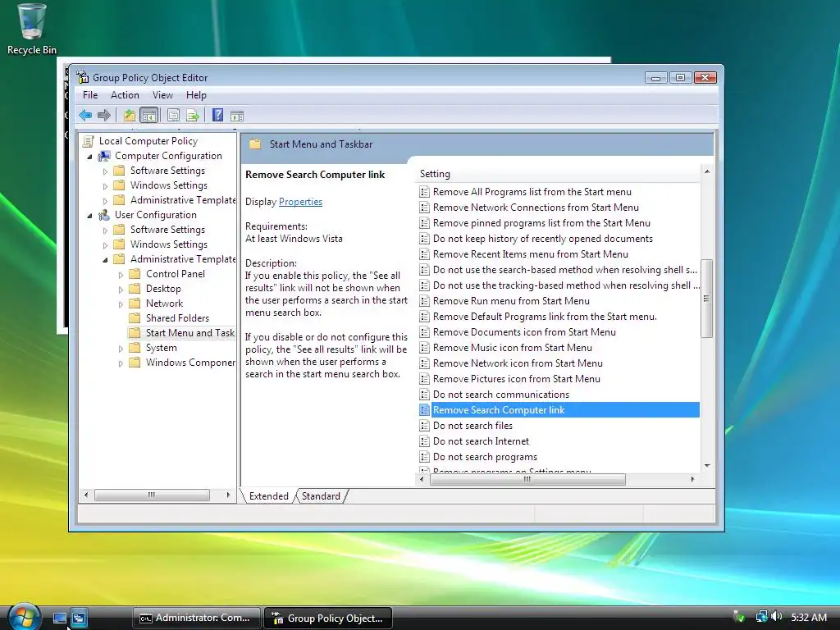Select Remove Recent Items menu from Start Menu
This screenshot has height=630, width=840.
click(531, 254)
